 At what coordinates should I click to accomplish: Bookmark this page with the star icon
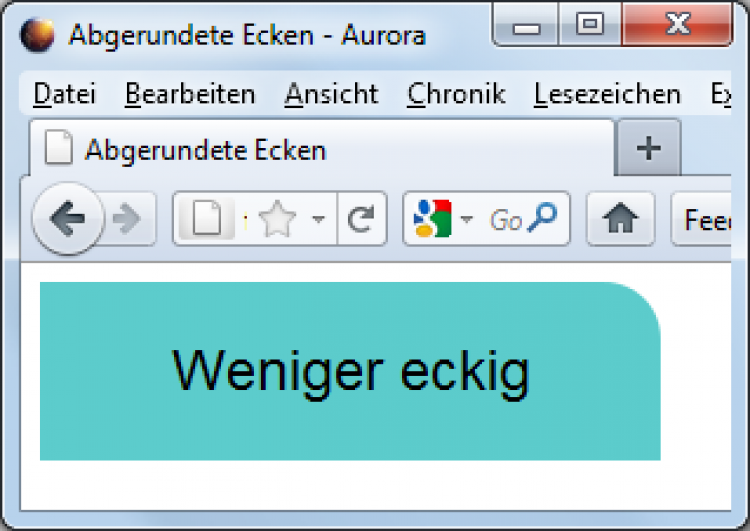tap(277, 220)
